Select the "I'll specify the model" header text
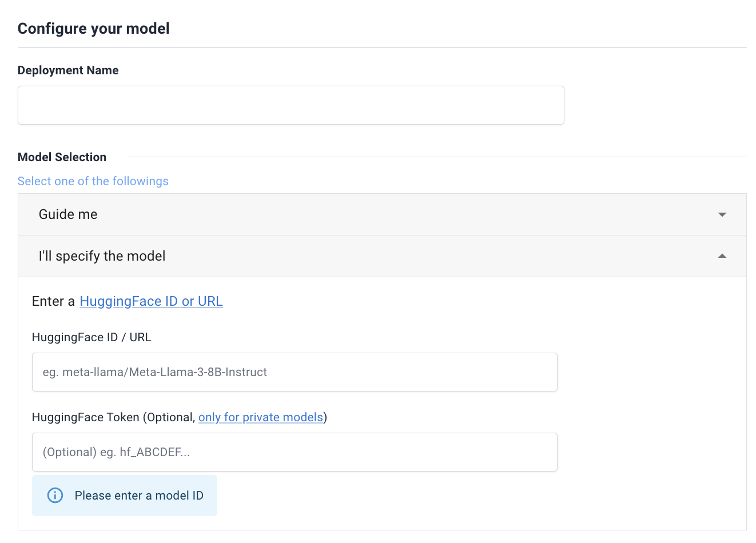756x543 pixels. pyautogui.click(x=102, y=256)
